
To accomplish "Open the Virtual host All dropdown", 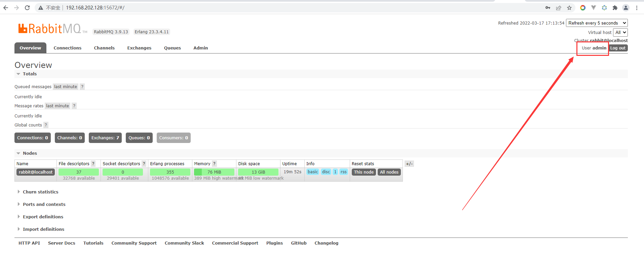I will pyautogui.click(x=620, y=32).
